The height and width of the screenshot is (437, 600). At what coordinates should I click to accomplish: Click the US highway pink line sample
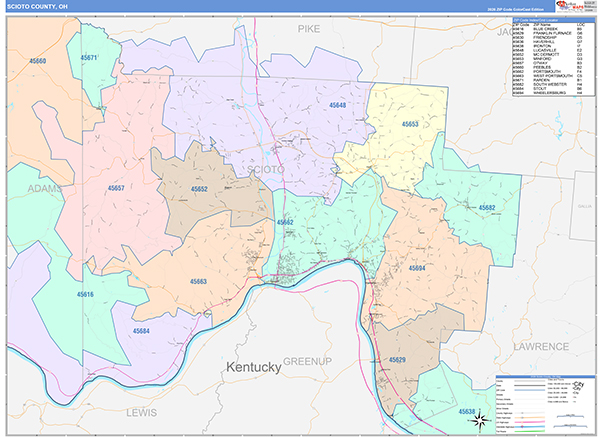pyautogui.click(x=530, y=422)
